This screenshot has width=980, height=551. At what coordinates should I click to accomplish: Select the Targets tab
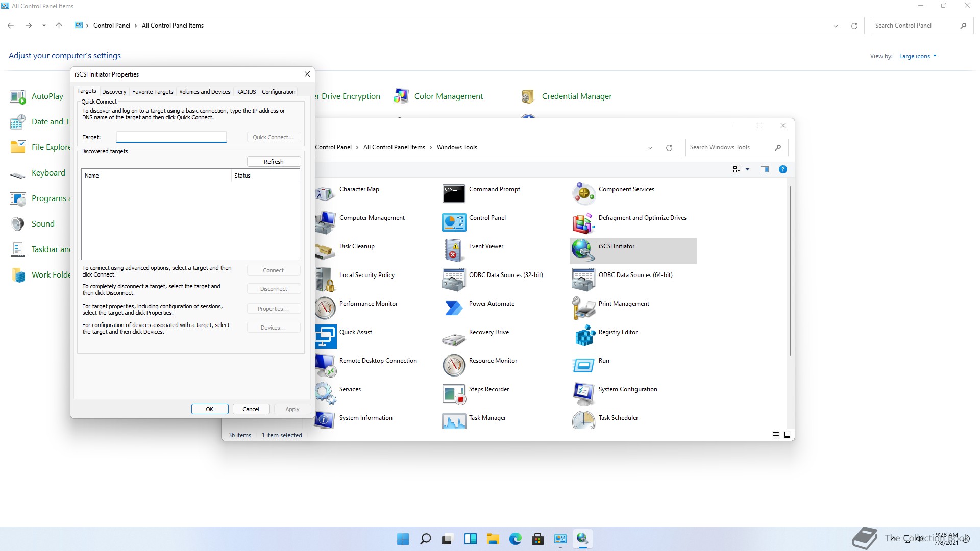pyautogui.click(x=87, y=91)
